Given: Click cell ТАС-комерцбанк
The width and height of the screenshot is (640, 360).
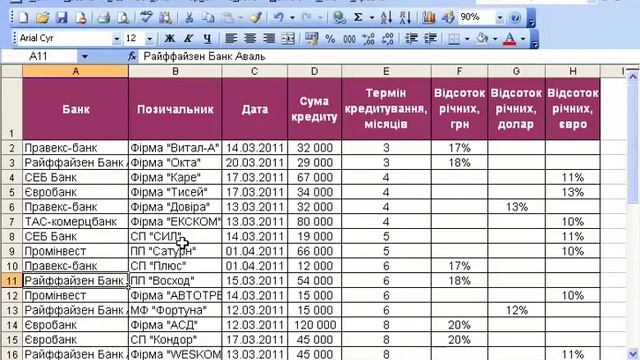Looking at the screenshot, I should [x=76, y=222].
